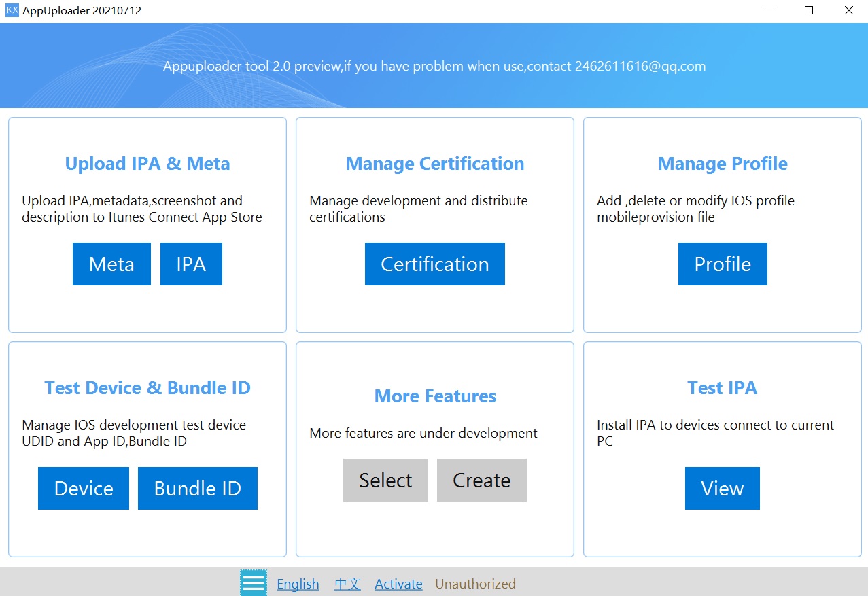
Task: Click Select under More Features
Action: (385, 480)
